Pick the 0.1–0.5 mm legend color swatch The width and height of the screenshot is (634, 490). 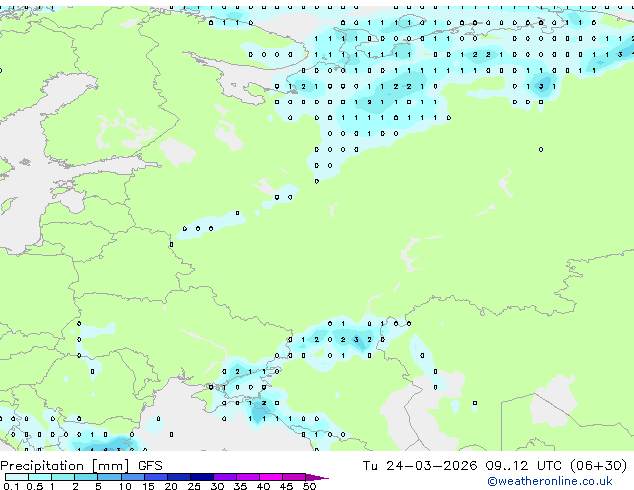pyautogui.click(x=17, y=477)
